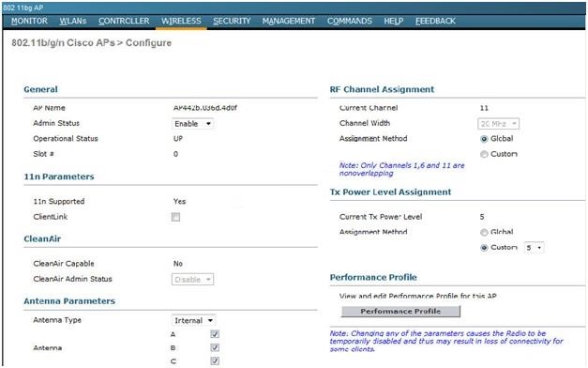
Task: Open the custom Tx power level dropdown
Action: pos(534,248)
